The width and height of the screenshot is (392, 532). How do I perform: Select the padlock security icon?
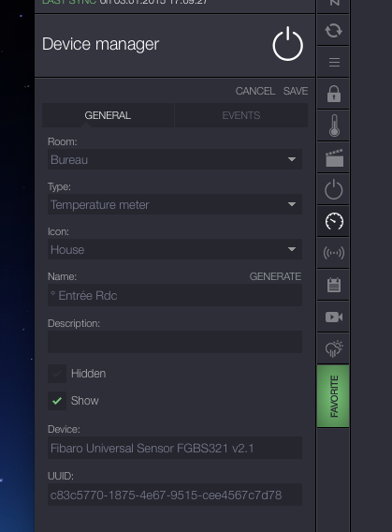(333, 94)
